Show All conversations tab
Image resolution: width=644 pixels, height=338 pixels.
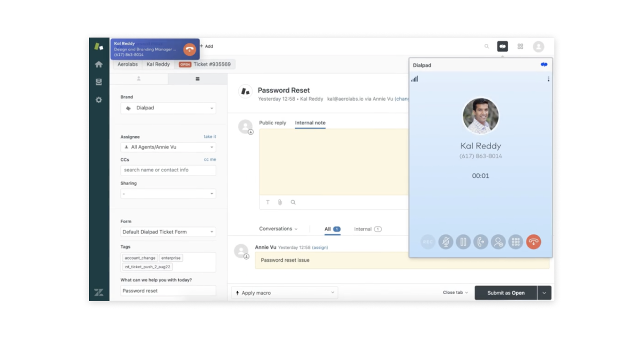[x=332, y=229]
